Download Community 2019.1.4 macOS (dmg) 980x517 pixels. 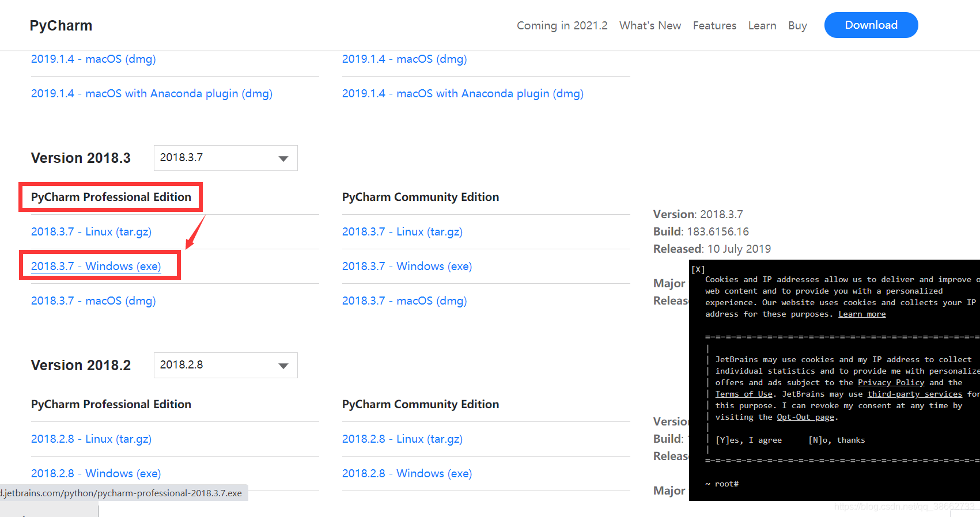pos(404,59)
